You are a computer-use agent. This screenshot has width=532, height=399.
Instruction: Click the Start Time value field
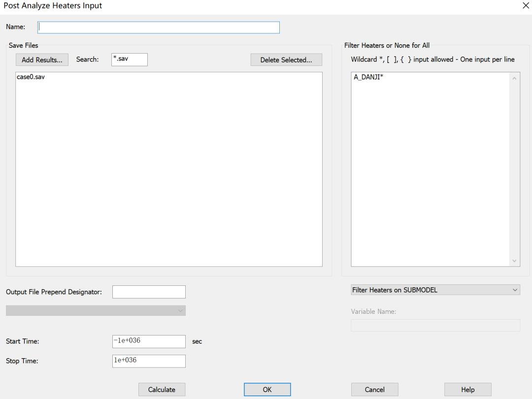click(149, 341)
